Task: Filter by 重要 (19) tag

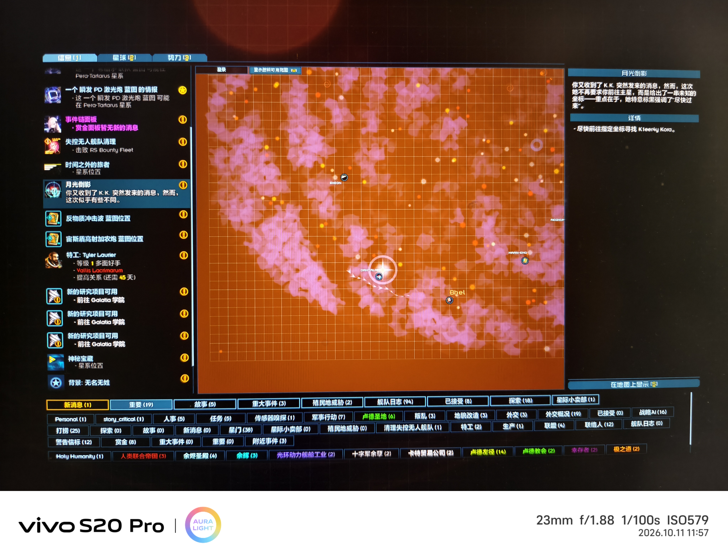Action: coord(141,404)
